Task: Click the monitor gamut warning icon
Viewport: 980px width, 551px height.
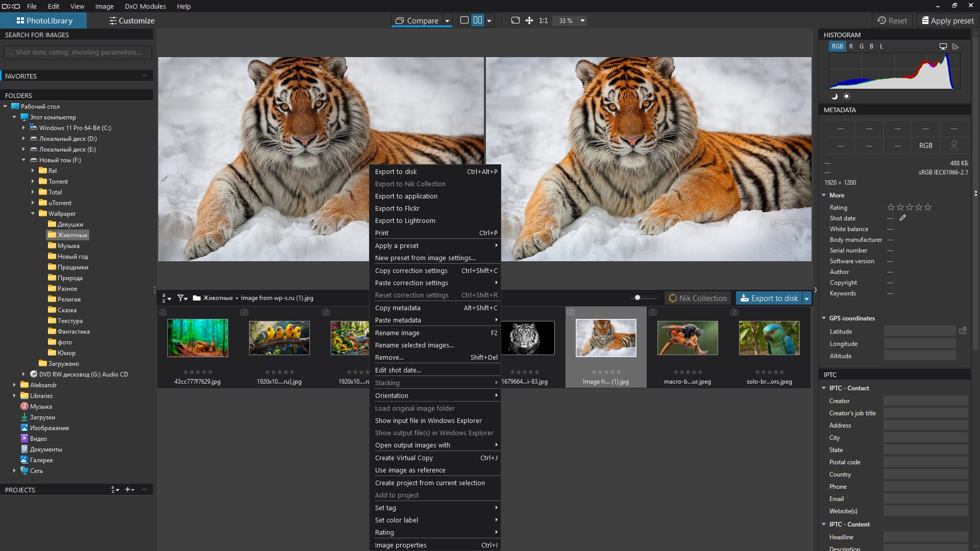Action: point(943,46)
